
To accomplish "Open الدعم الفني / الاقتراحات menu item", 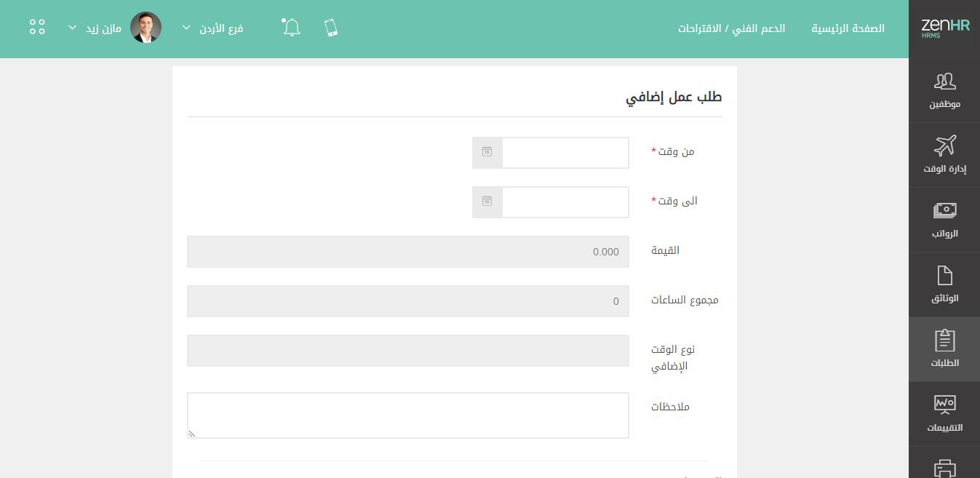I will pos(731,28).
